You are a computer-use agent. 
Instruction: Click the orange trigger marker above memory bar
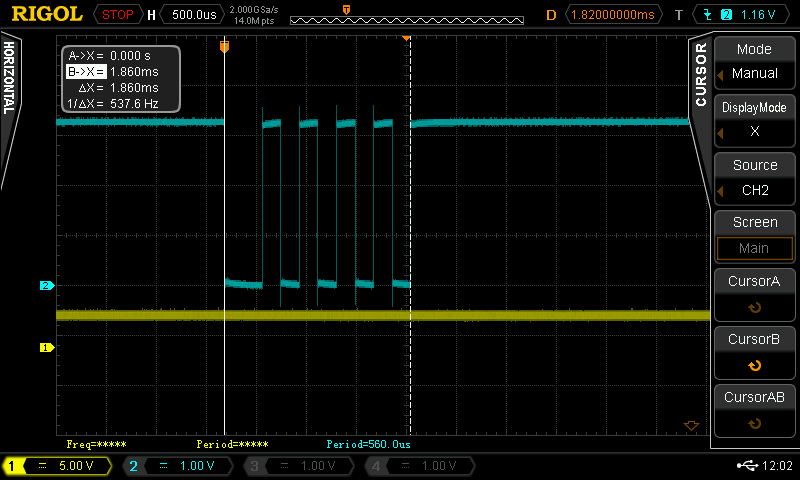click(x=346, y=10)
